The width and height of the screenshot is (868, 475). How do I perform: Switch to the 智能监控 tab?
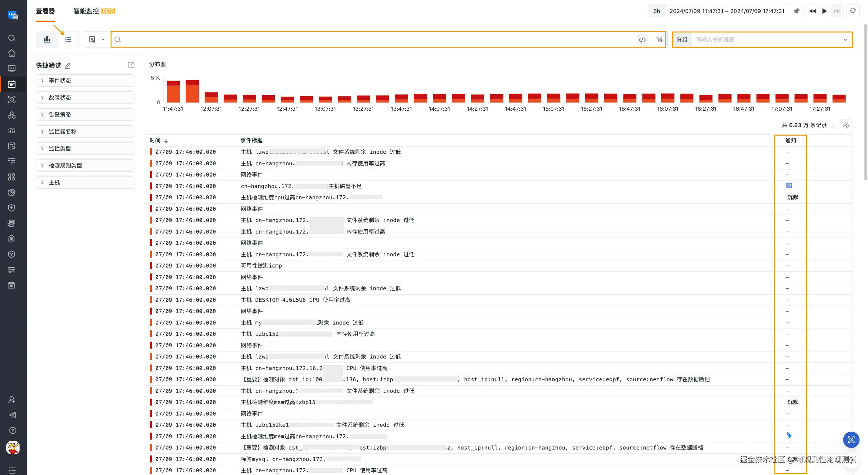click(x=86, y=11)
